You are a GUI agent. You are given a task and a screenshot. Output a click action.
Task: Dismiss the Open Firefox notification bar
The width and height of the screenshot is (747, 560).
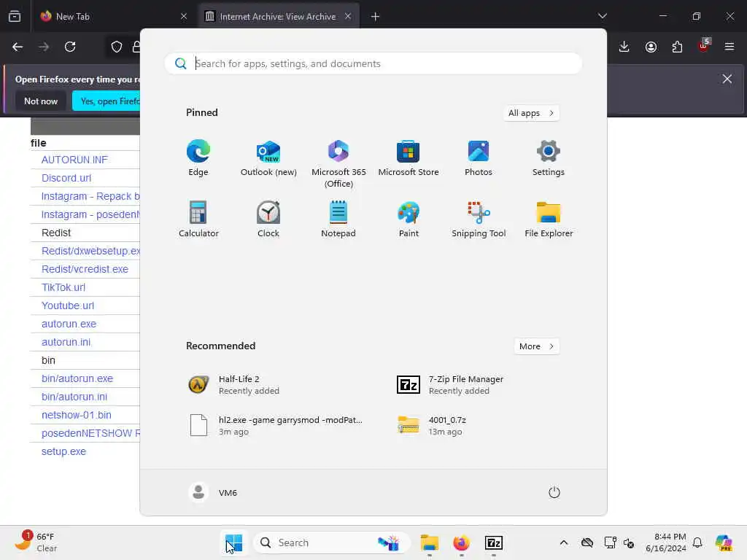pyautogui.click(x=727, y=79)
